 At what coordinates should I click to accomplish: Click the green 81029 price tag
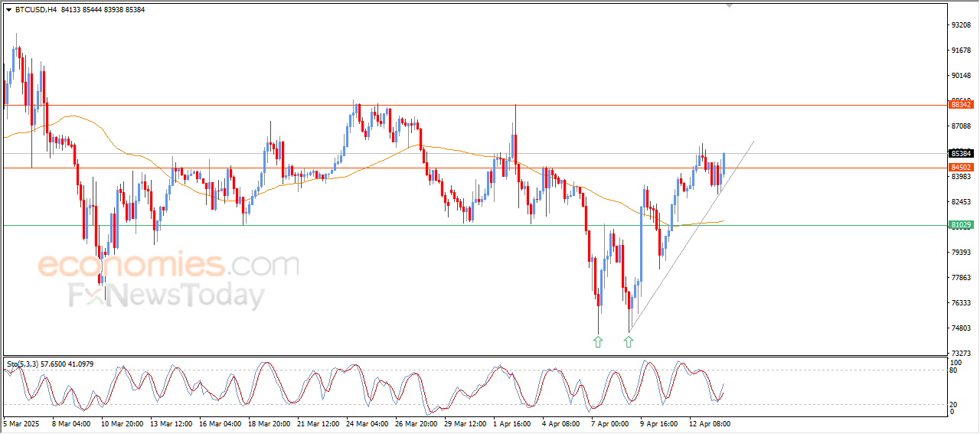[961, 225]
